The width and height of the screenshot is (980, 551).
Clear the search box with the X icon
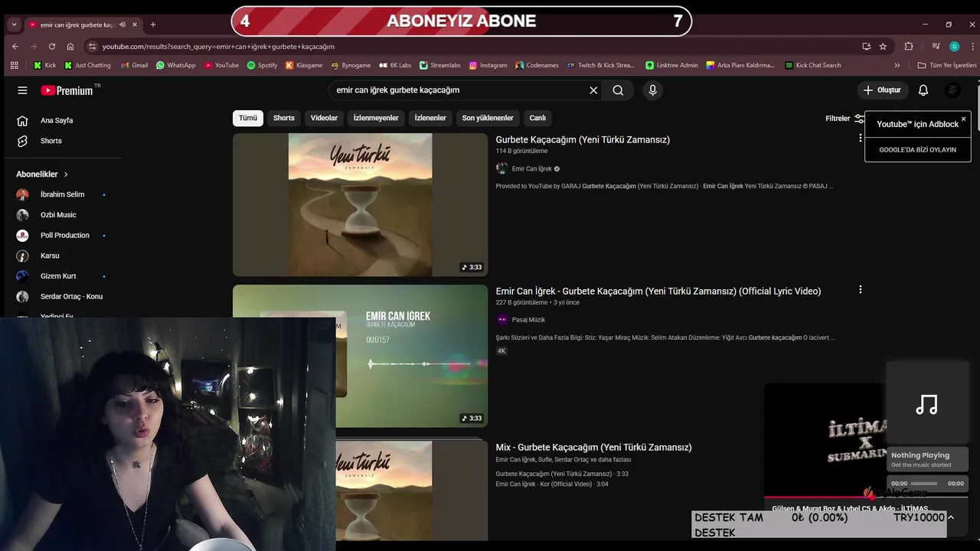click(x=593, y=90)
